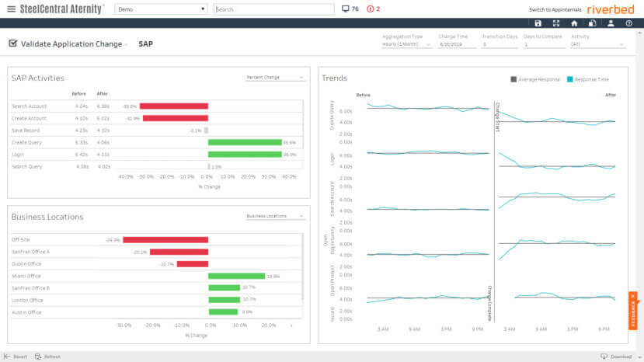Click the Change Complete marker label
This screenshot has height=362, width=644.
click(489, 303)
